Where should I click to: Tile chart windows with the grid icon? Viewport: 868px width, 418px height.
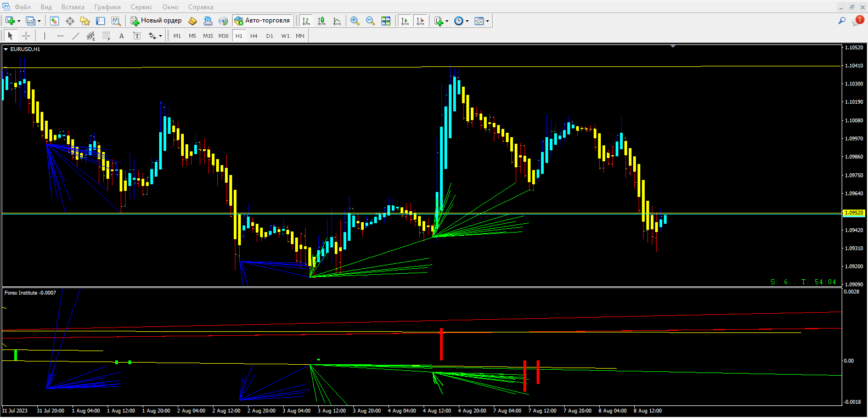point(386,21)
